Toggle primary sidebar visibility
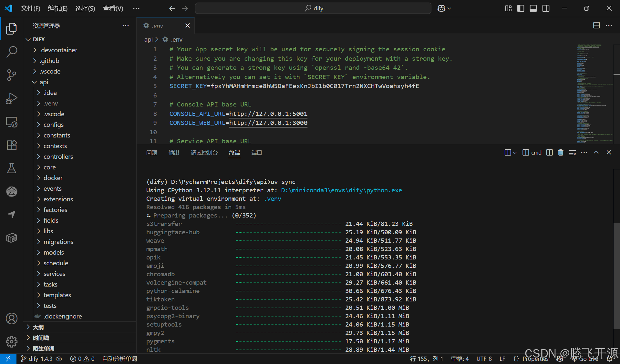620x364 pixels. 521,8
